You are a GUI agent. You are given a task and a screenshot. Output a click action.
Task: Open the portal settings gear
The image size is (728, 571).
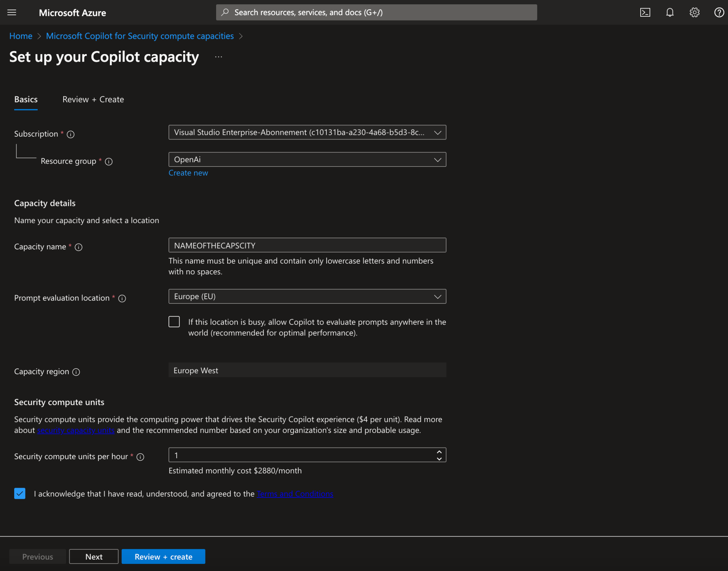(x=694, y=12)
